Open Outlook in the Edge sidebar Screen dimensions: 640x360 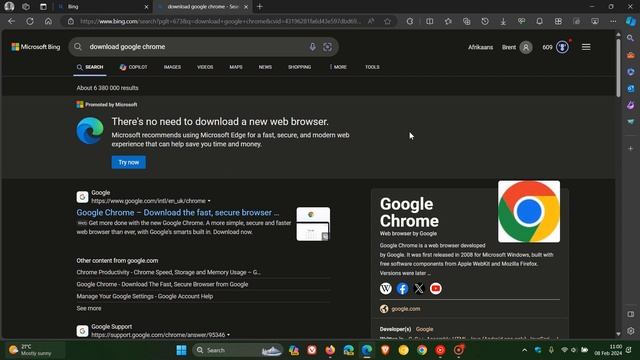point(631,89)
